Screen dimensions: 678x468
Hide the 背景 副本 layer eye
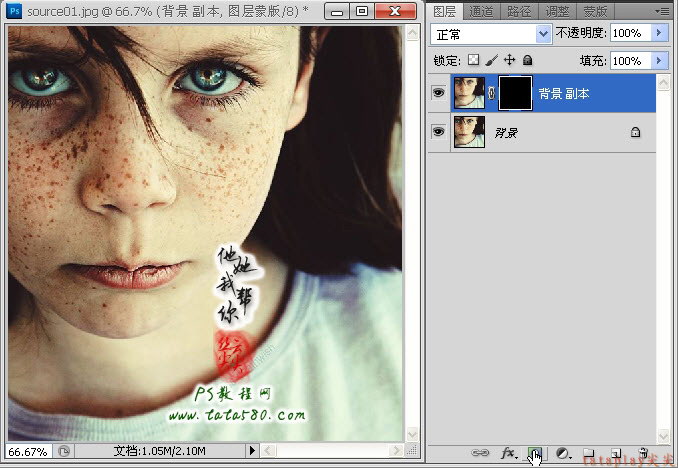[x=438, y=93]
